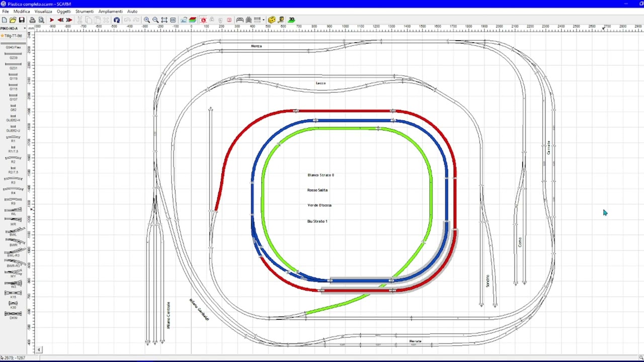The height and width of the screenshot is (362, 644).
Task: Select the G239 straight track
Action: point(13,55)
